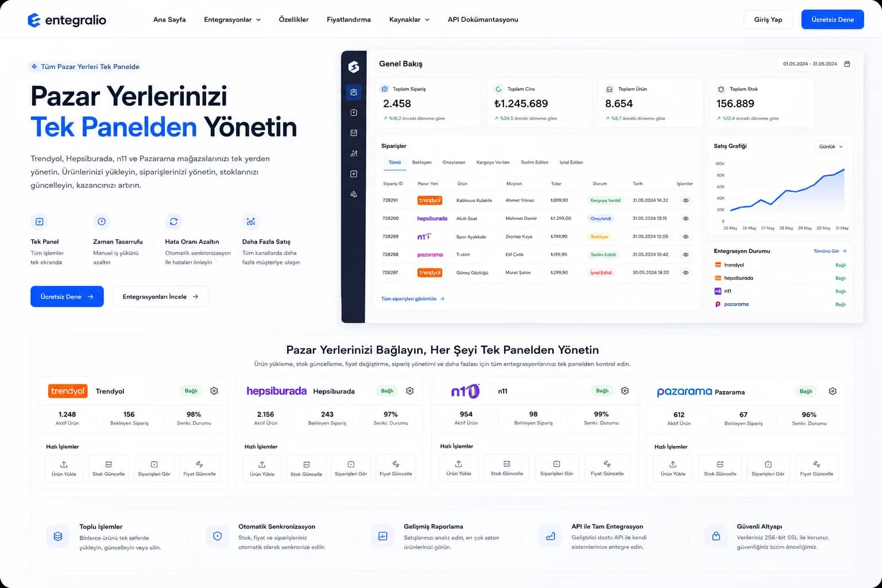Click Ürün Yükle in Hepsiburada card
The height and width of the screenshot is (588, 882).
(262, 468)
